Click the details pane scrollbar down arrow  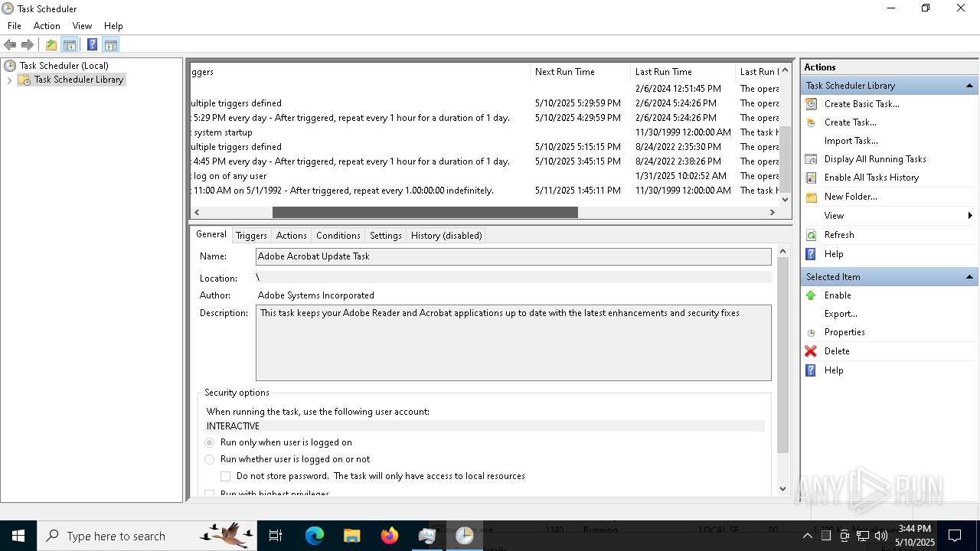tap(782, 488)
